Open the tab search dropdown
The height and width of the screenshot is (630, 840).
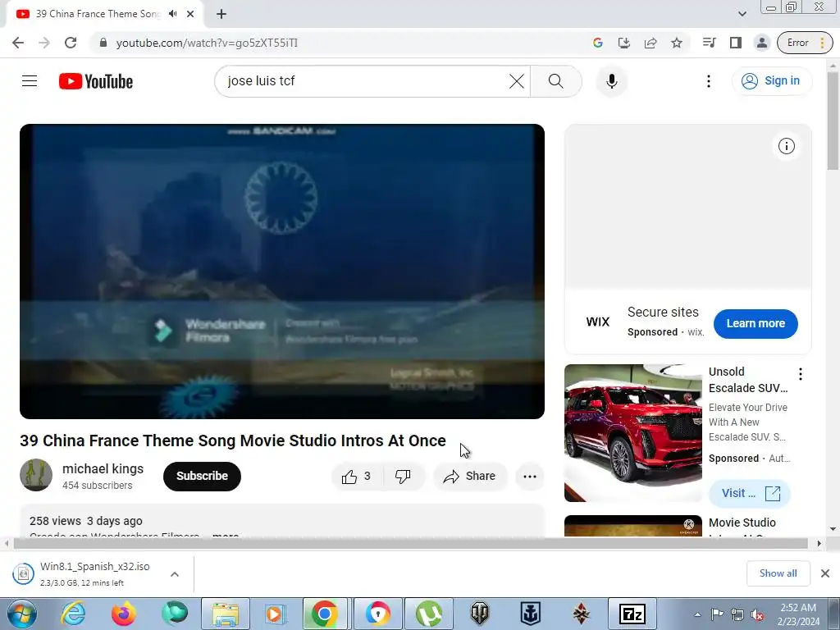click(742, 14)
